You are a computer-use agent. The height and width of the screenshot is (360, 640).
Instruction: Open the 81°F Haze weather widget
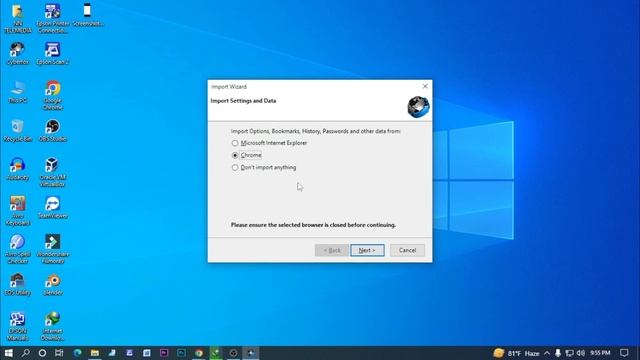click(x=516, y=353)
